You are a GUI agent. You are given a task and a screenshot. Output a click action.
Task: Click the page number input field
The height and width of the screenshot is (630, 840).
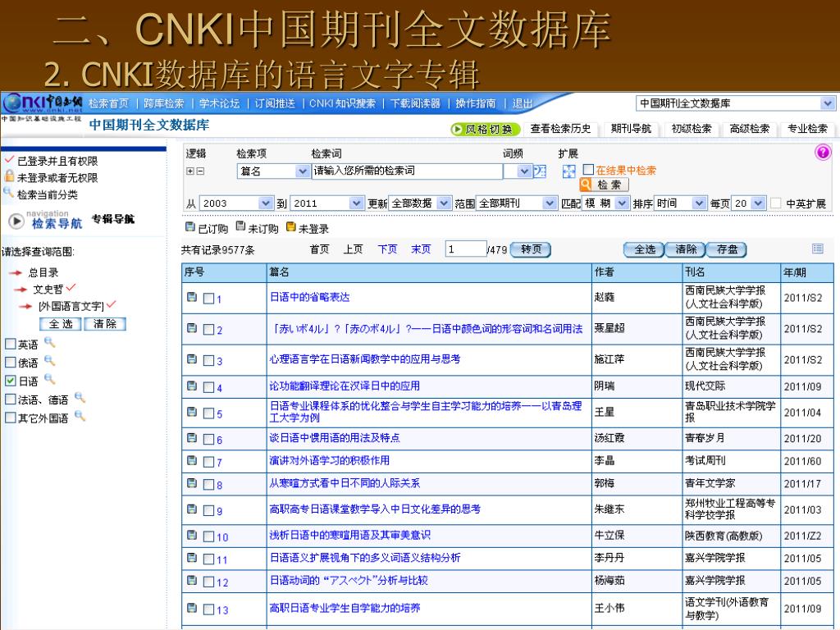(466, 249)
